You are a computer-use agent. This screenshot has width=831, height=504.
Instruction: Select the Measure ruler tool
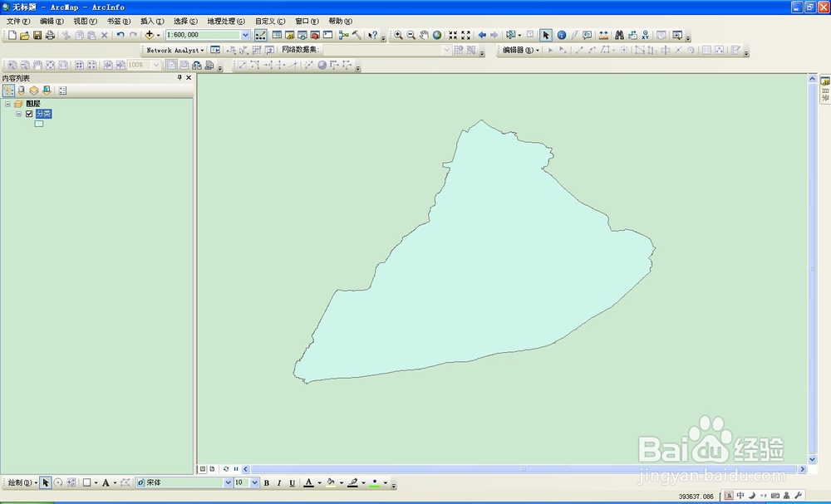603,35
